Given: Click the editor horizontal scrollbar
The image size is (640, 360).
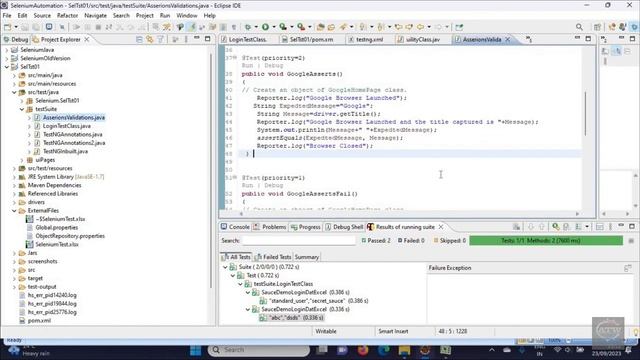Looking at the screenshot, I should (409, 213).
